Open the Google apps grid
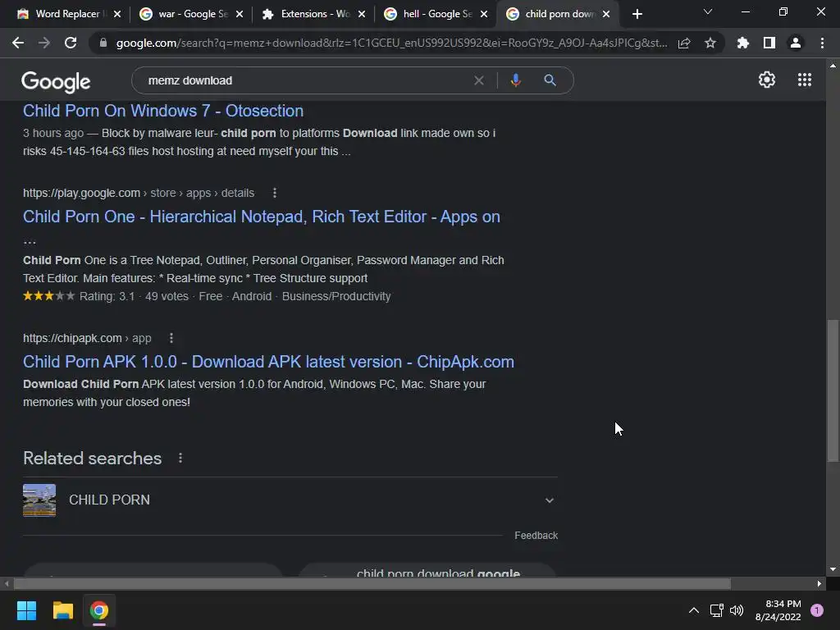840x630 pixels. (x=805, y=80)
